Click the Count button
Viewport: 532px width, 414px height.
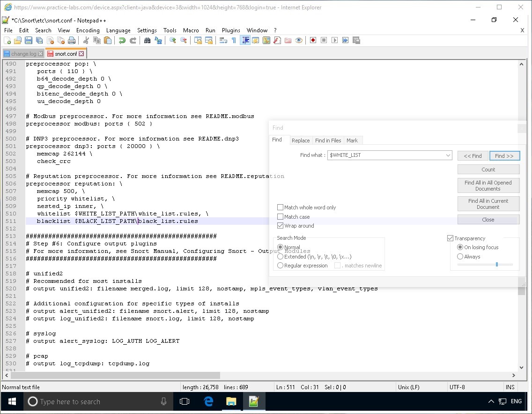pyautogui.click(x=488, y=170)
